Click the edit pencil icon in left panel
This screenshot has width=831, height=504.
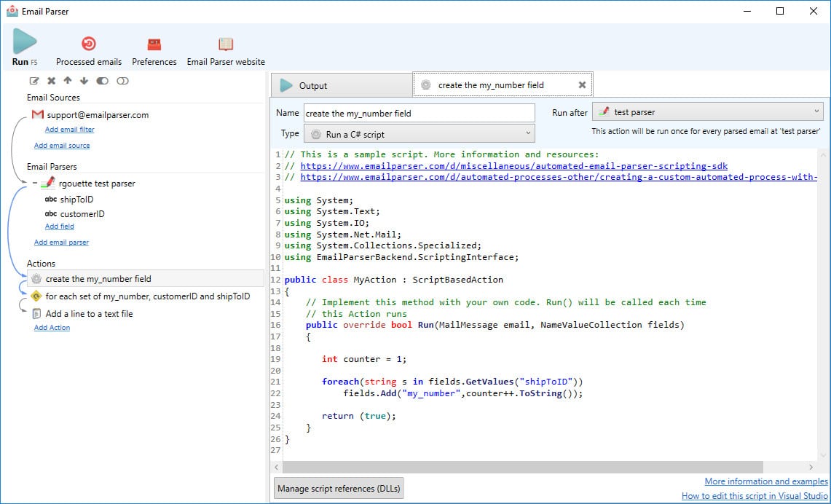pyautogui.click(x=34, y=81)
